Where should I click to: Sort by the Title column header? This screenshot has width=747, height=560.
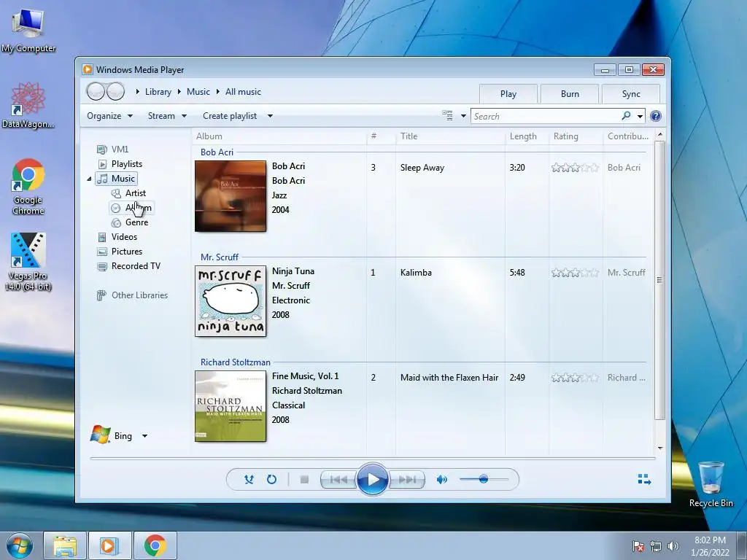(x=450, y=136)
